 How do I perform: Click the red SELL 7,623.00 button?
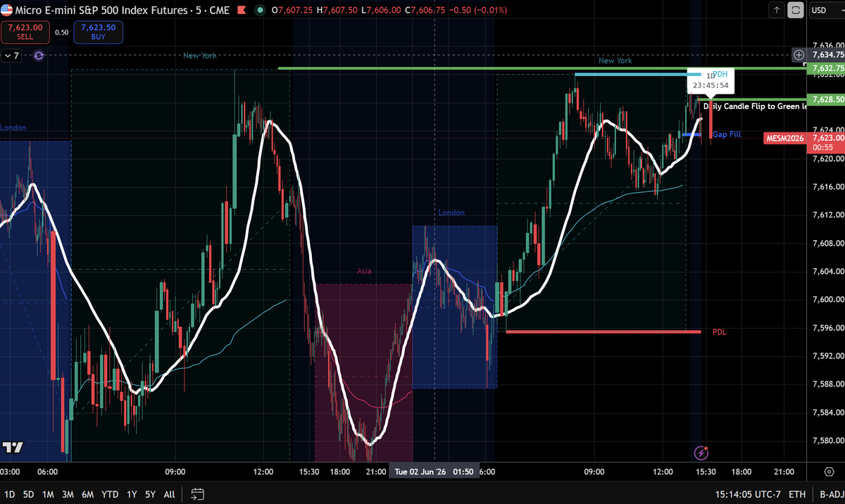(26, 31)
